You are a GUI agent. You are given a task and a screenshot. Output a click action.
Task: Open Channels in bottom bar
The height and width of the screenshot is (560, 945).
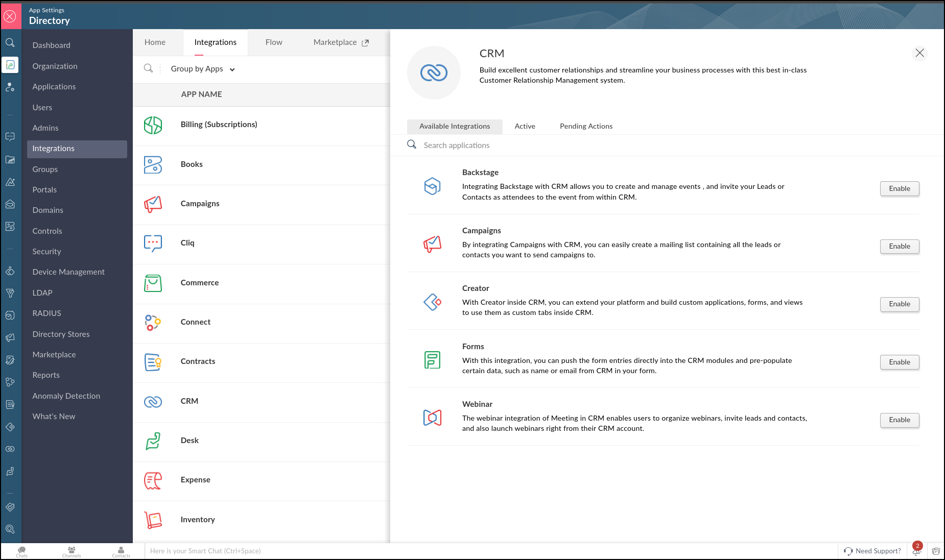(x=72, y=551)
